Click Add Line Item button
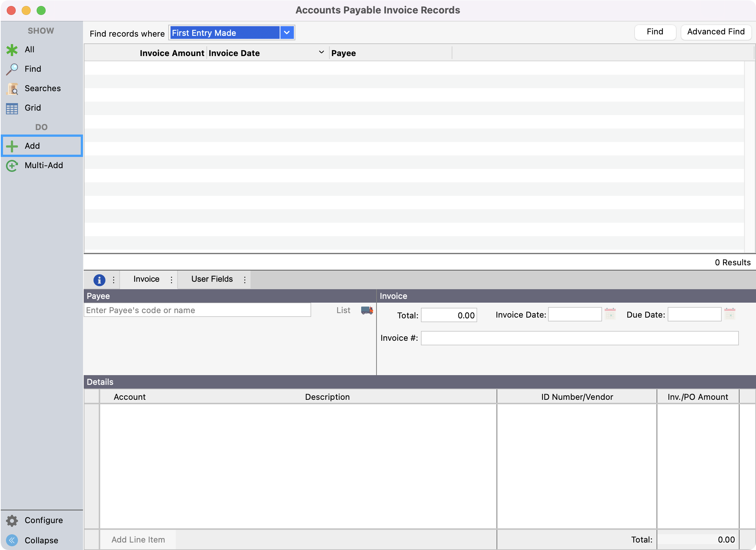This screenshot has width=756, height=550. click(138, 540)
